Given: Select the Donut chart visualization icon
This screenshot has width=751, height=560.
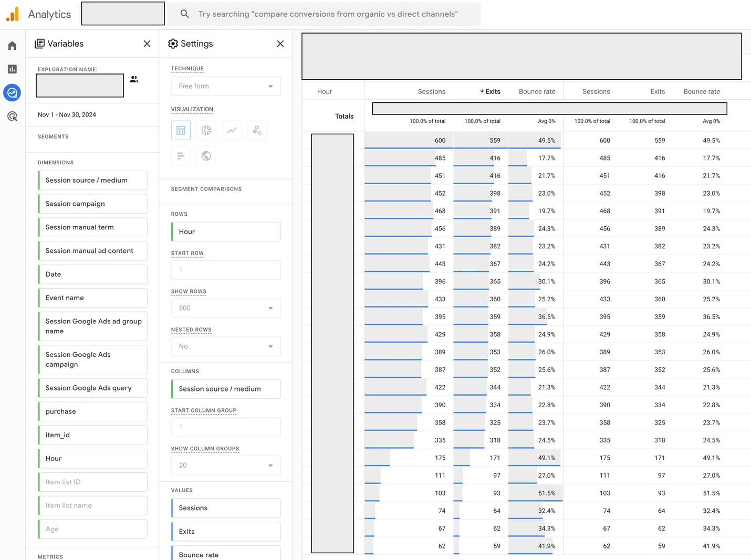Looking at the screenshot, I should 206,131.
